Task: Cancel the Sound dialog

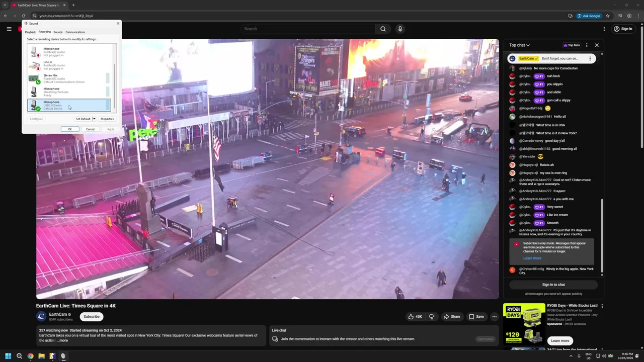Action: coord(90,129)
